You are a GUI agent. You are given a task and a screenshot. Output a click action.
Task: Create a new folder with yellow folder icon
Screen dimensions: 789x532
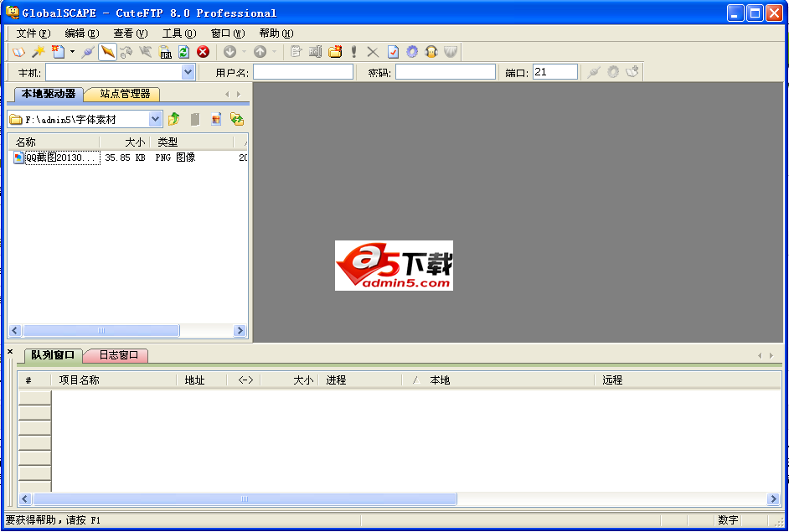[x=335, y=52]
